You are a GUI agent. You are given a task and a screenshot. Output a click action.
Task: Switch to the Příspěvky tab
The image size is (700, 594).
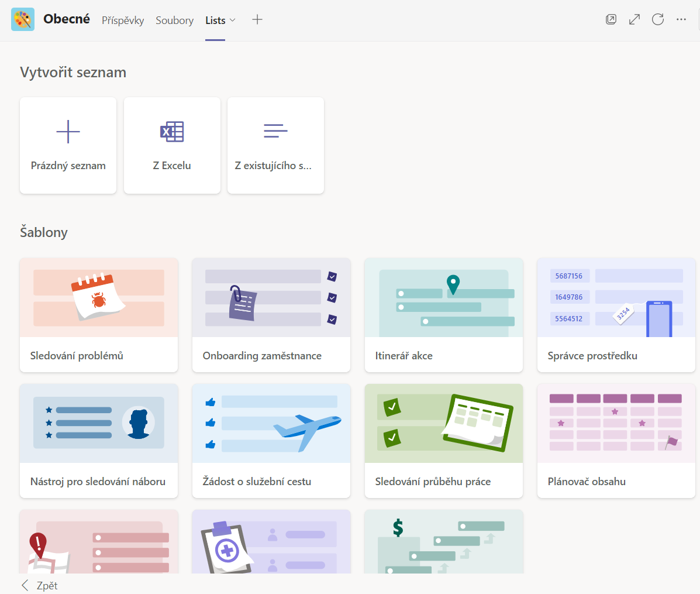pyautogui.click(x=123, y=20)
